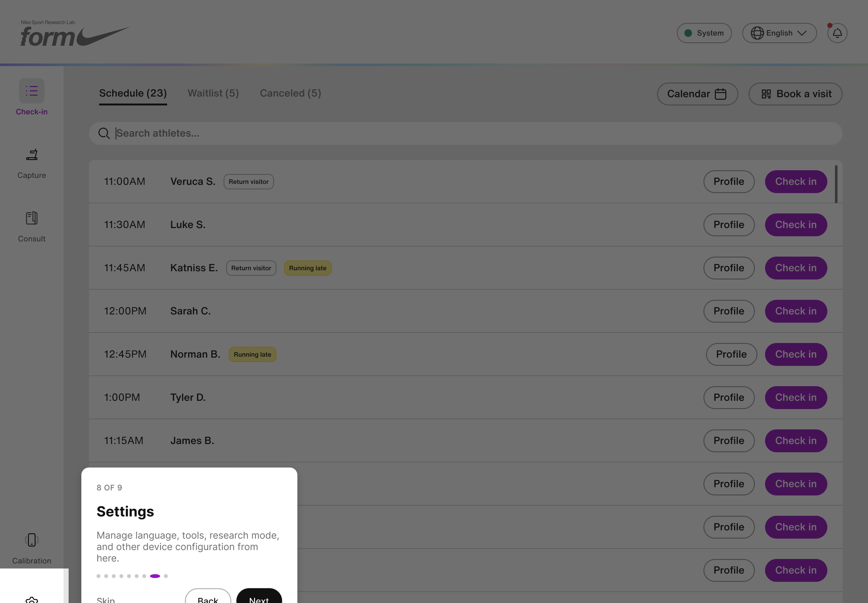Open the Consult sidebar icon
This screenshot has height=603, width=868.
tap(32, 218)
